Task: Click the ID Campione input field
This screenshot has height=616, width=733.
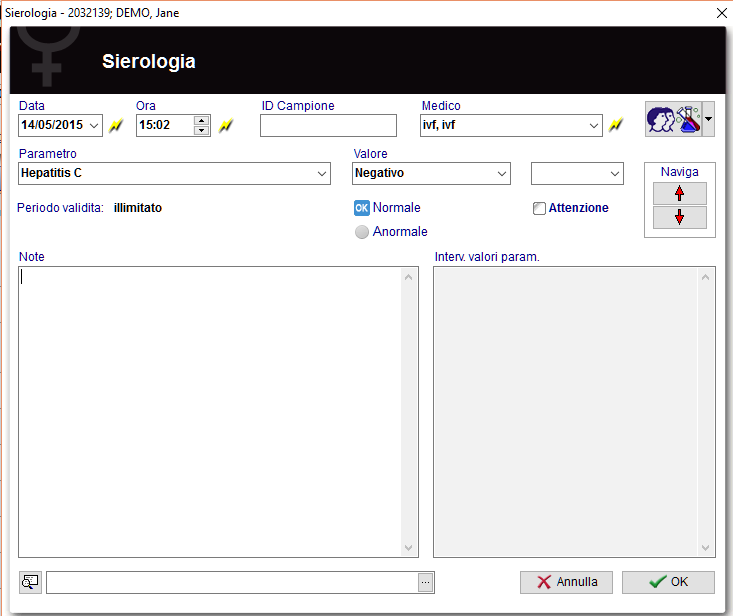Action: 328,126
